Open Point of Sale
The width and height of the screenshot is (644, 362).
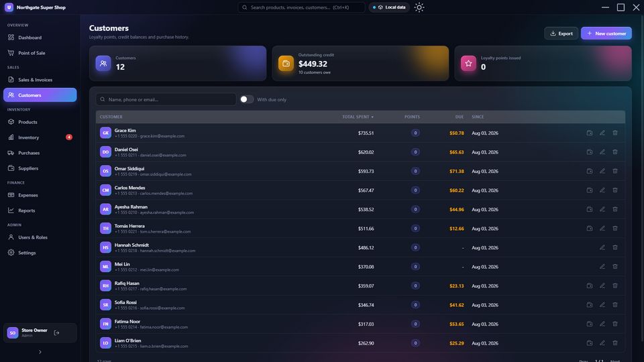(x=40, y=53)
